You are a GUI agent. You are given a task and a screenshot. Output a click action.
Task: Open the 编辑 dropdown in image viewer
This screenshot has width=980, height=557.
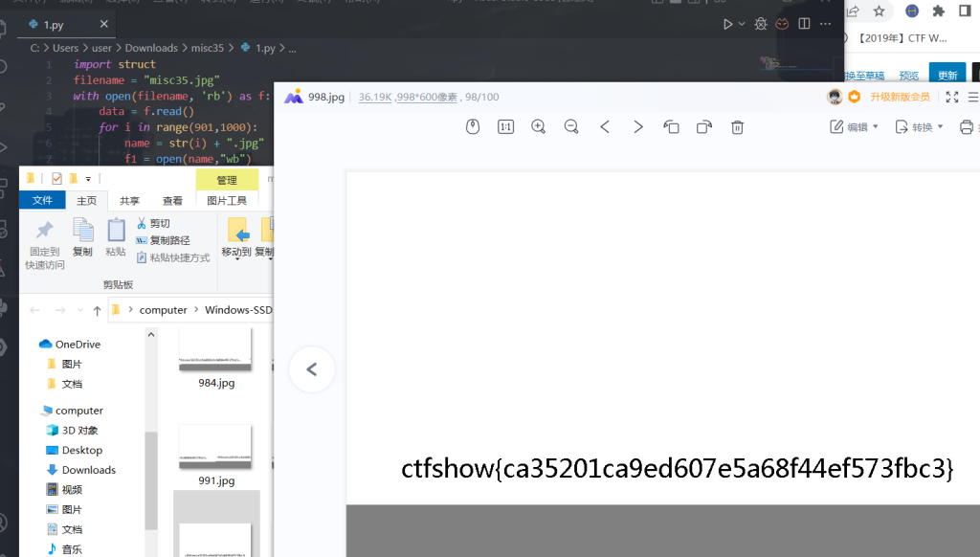[x=854, y=126]
